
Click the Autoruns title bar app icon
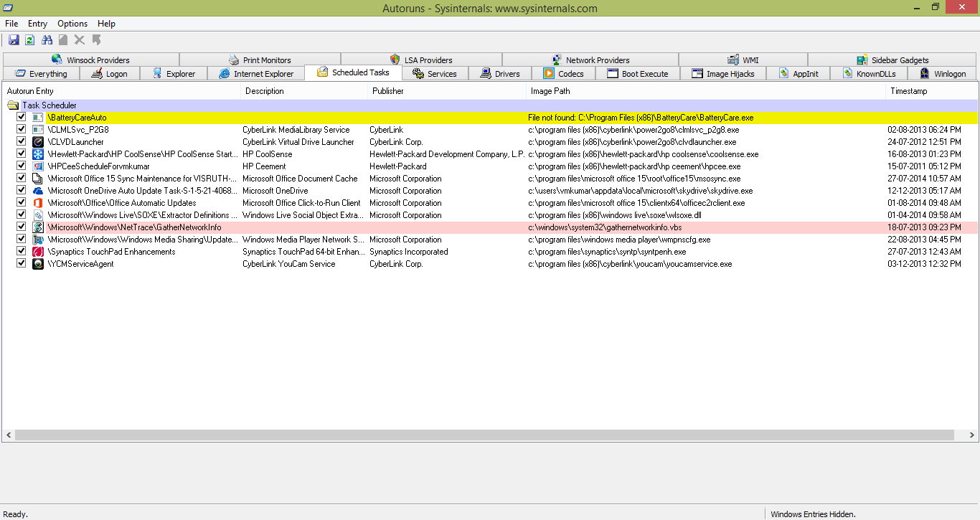[x=8, y=8]
